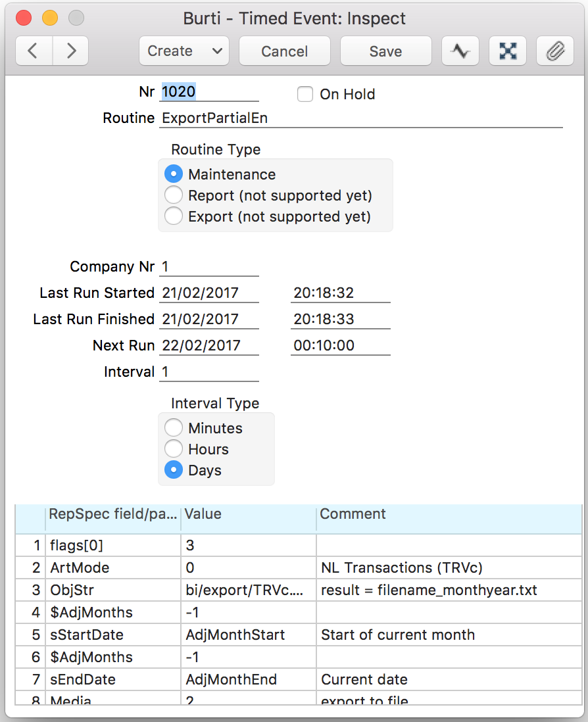Select Days interval type

[174, 470]
